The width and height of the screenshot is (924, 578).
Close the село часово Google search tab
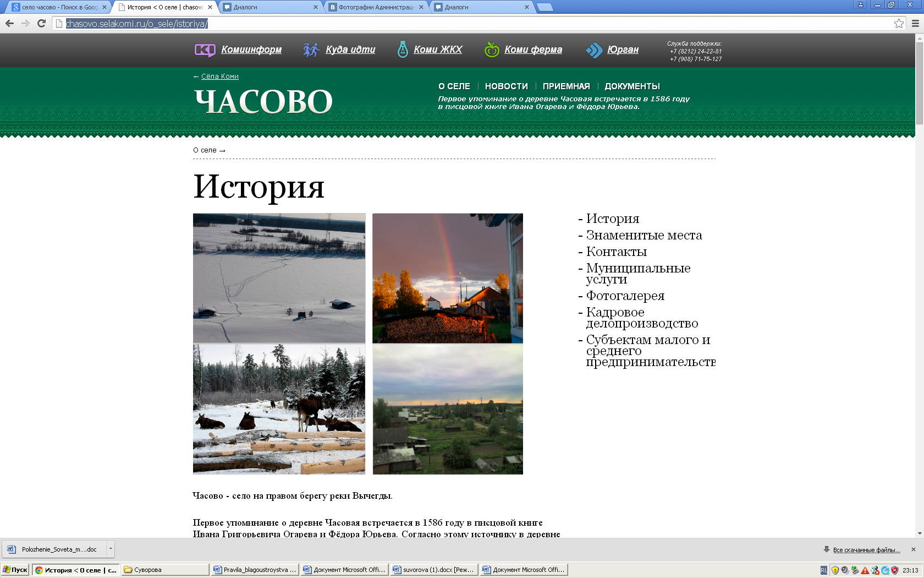click(x=105, y=7)
